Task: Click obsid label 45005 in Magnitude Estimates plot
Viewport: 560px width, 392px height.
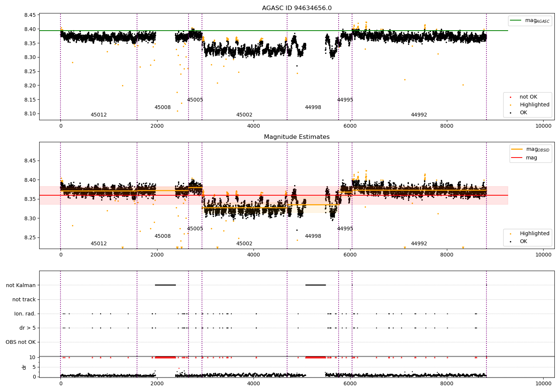Action: 195,229
